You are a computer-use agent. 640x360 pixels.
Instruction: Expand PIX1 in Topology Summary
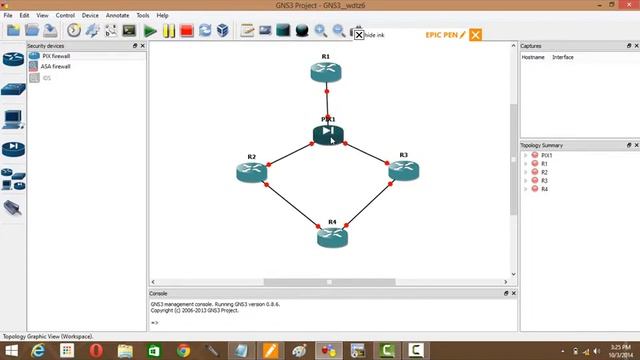(526, 156)
